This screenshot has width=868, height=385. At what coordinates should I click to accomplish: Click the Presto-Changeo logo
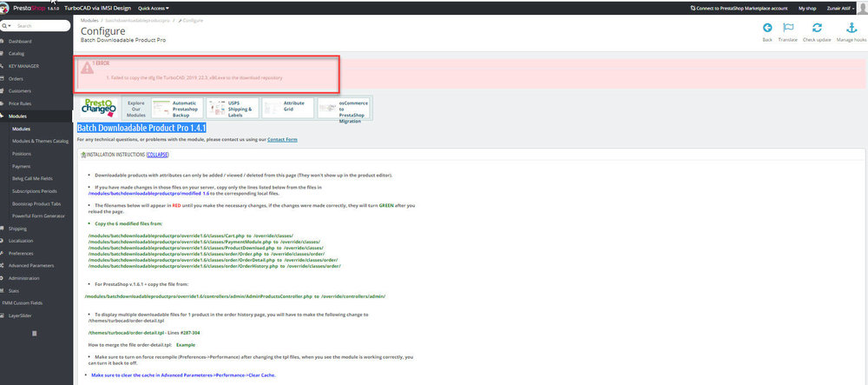(x=98, y=108)
